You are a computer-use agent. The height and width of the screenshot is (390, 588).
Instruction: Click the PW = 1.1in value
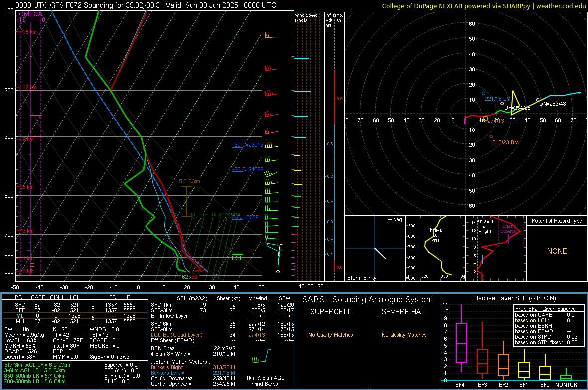(17, 329)
